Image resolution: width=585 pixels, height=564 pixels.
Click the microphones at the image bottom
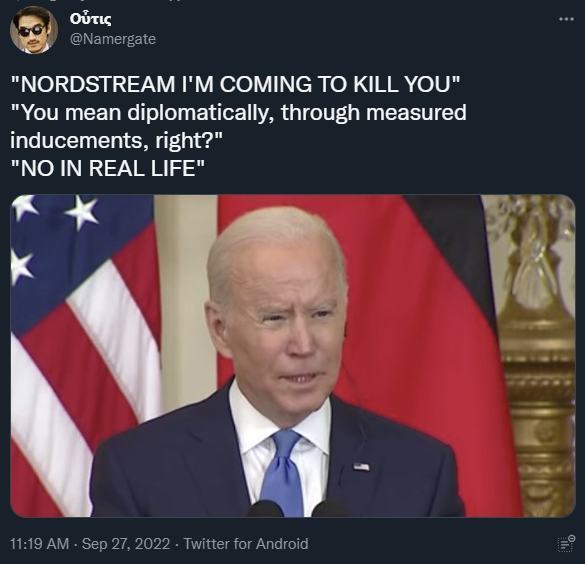click(x=298, y=509)
